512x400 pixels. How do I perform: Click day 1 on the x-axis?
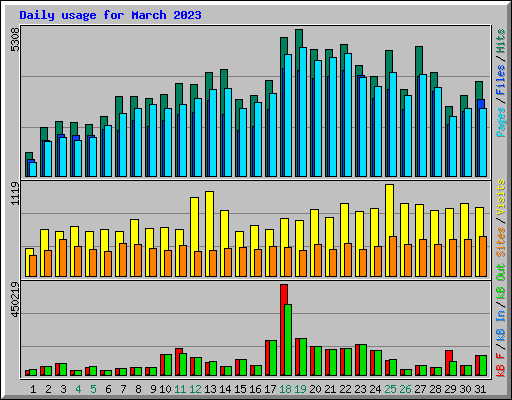tap(33, 389)
